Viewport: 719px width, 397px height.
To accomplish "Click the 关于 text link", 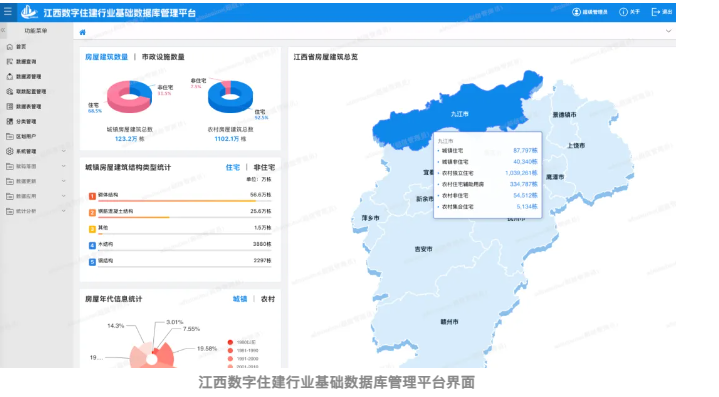I will point(635,12).
